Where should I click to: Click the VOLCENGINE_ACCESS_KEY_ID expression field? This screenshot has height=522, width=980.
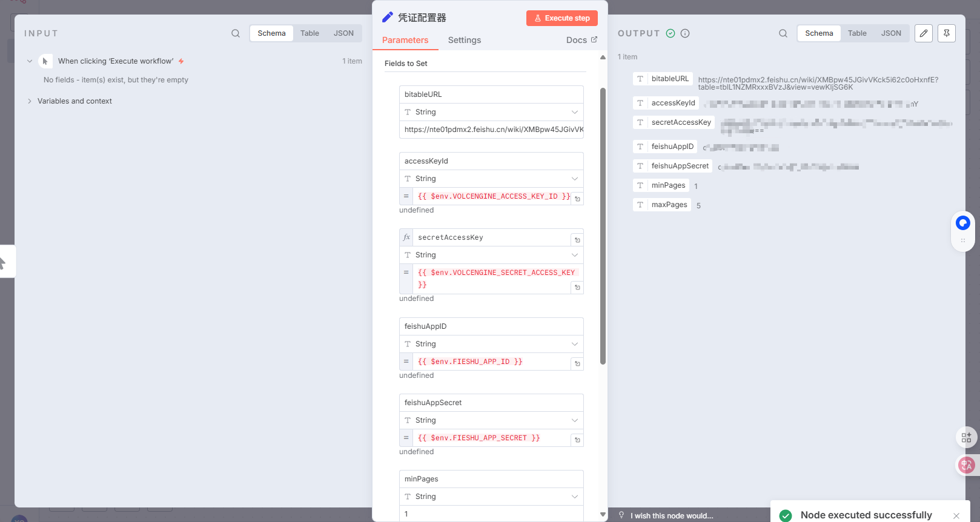click(492, 196)
